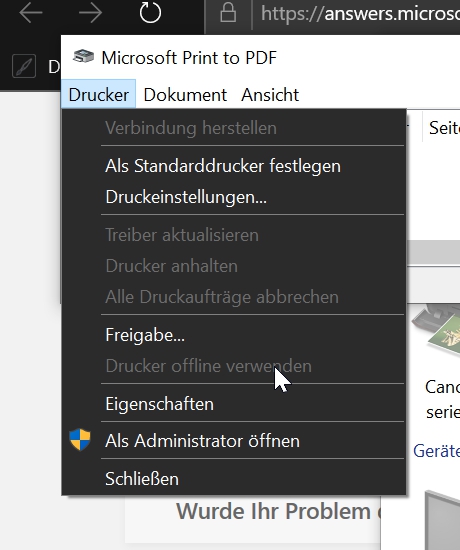Viewport: 460px width, 550px height.
Task: Select Schließen in the Drucker menu
Action: 234,479
